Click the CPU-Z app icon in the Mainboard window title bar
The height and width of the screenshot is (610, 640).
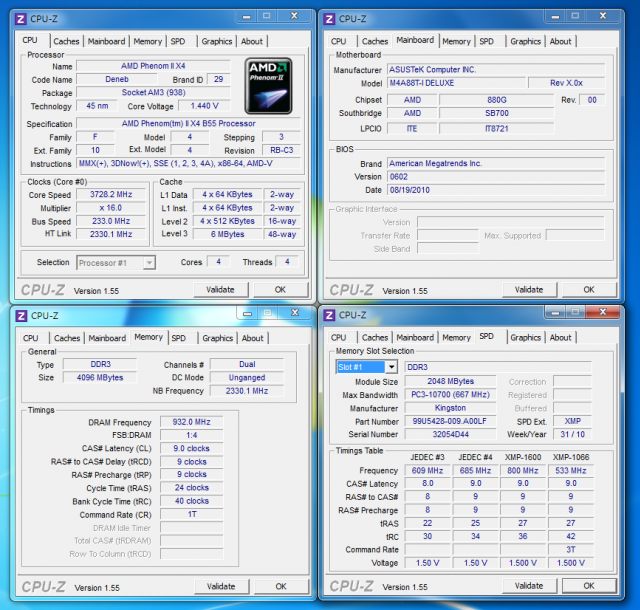[x=329, y=19]
